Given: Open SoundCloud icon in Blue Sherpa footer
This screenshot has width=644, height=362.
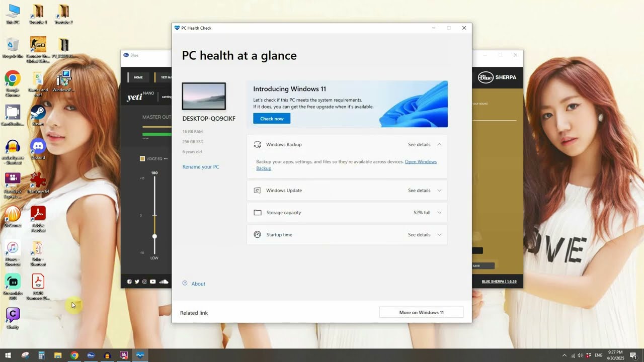Looking at the screenshot, I should pos(165,282).
